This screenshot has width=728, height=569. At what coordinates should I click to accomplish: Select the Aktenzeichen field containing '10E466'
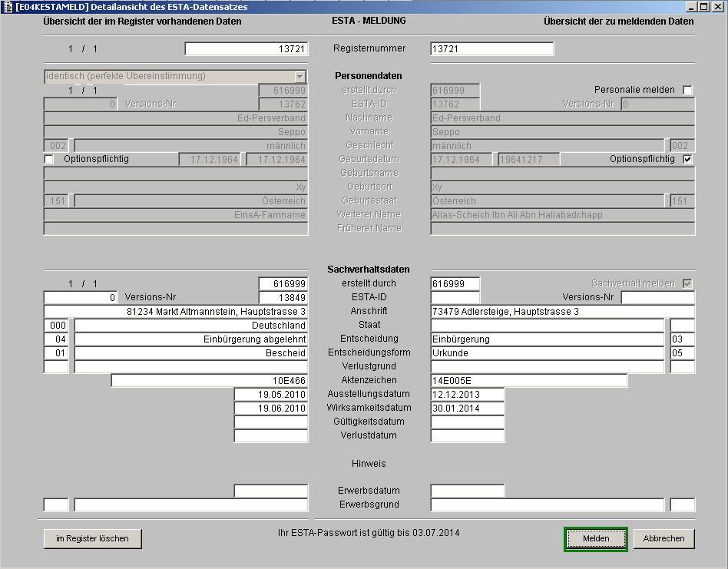209,381
